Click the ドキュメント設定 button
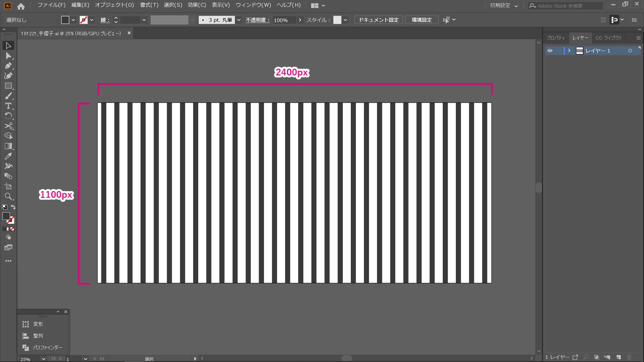 coord(379,20)
